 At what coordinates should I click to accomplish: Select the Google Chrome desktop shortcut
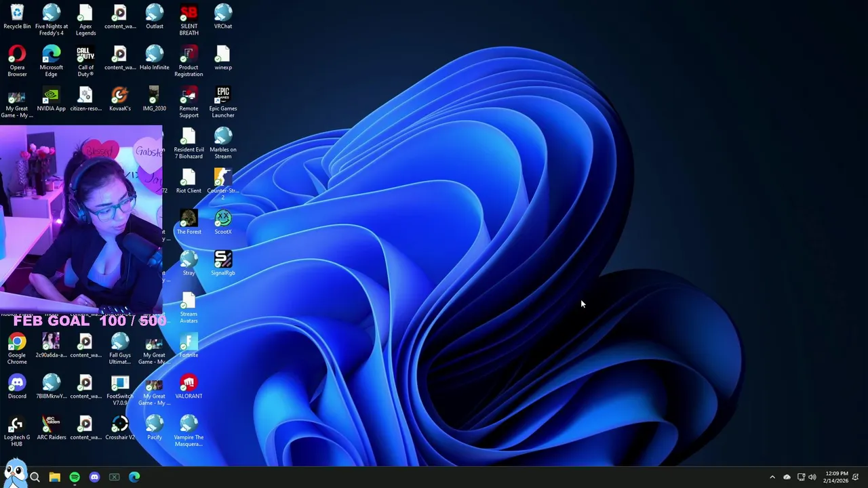click(17, 348)
